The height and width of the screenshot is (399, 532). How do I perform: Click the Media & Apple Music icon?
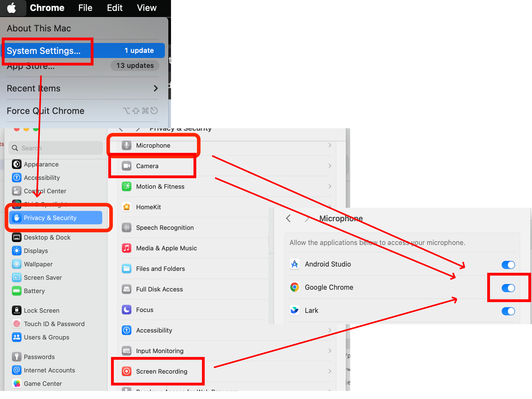127,248
